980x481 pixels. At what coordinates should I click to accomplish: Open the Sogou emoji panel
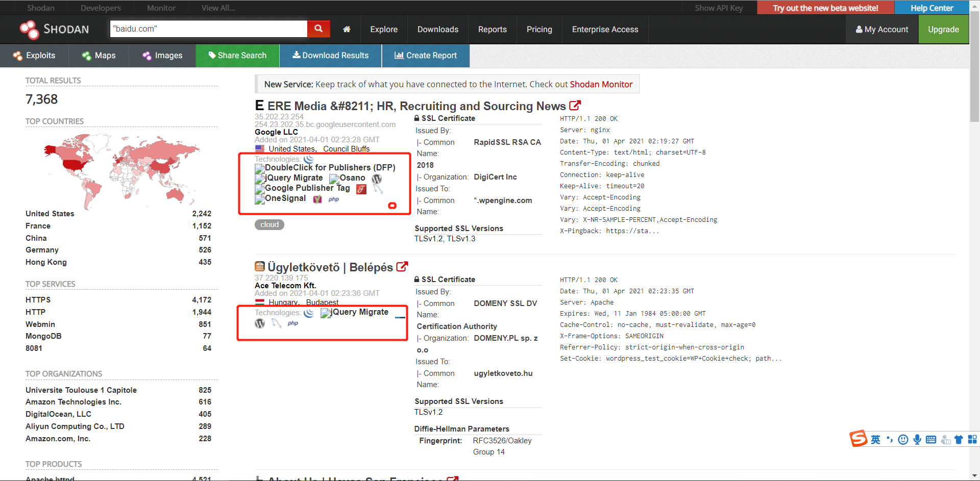(x=903, y=440)
